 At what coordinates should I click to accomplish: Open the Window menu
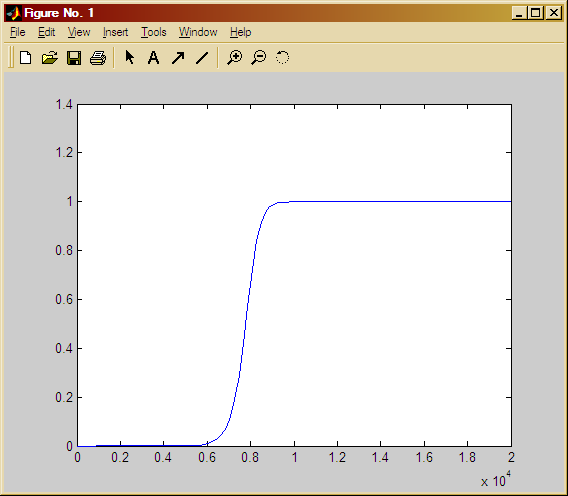tap(198, 32)
